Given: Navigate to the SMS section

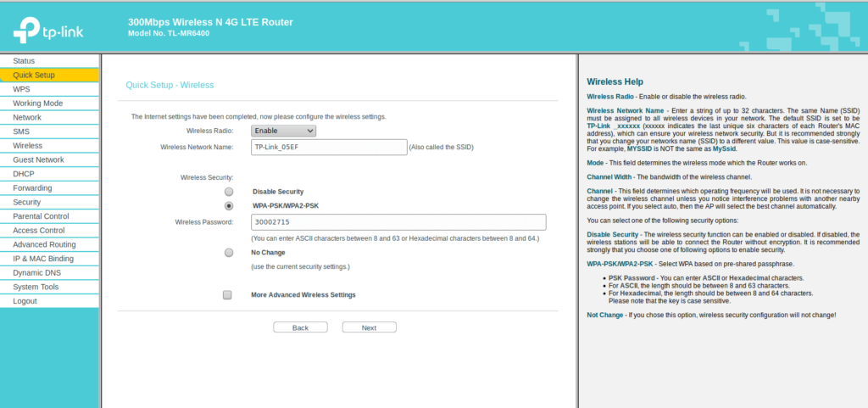Looking at the screenshot, I should click(21, 131).
